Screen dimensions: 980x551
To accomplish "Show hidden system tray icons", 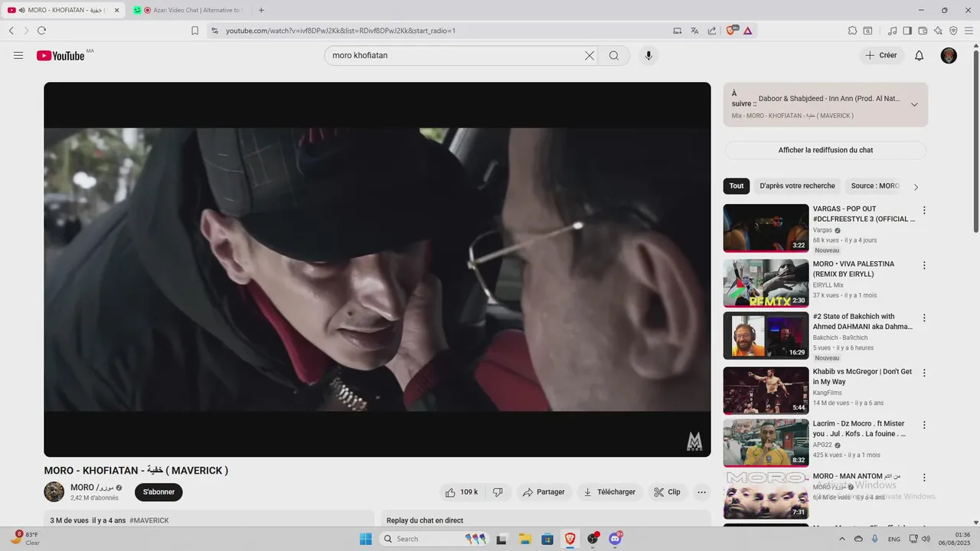I will [842, 539].
